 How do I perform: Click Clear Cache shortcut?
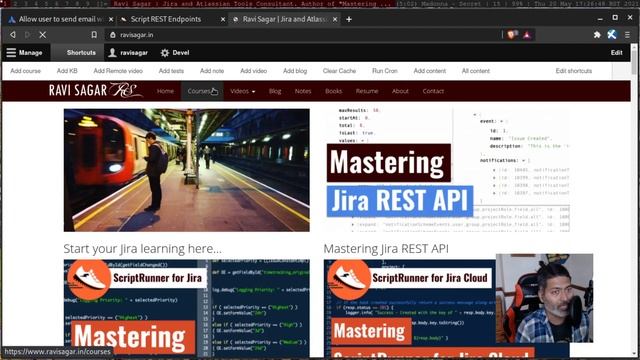click(339, 71)
